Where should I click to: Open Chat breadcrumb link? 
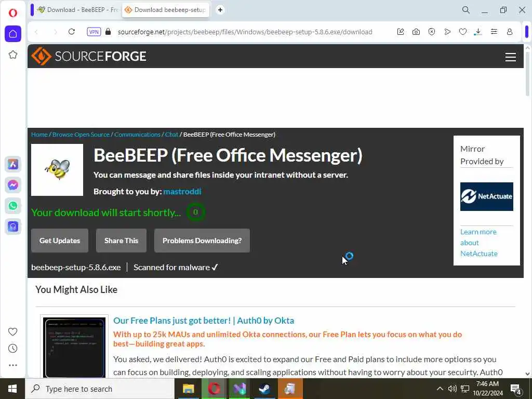(171, 135)
